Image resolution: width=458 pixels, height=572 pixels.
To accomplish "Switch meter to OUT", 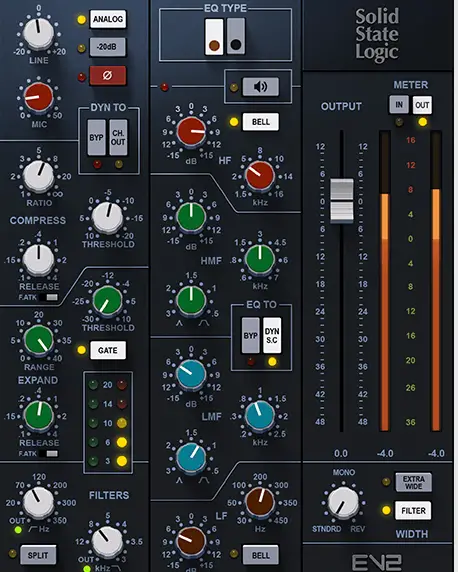I will (422, 105).
